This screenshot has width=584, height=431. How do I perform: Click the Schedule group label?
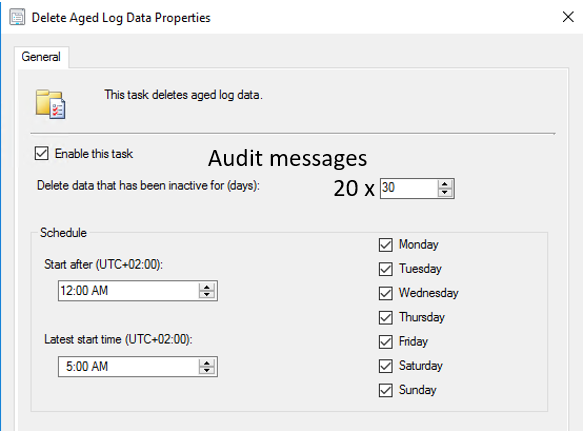[x=63, y=233]
